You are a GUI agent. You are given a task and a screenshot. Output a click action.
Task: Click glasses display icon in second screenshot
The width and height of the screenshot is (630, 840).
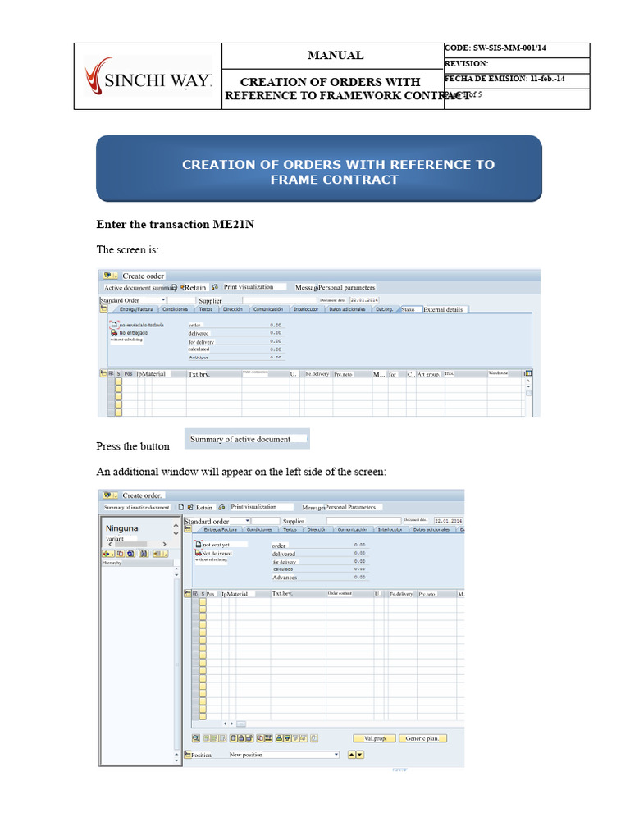click(x=221, y=507)
